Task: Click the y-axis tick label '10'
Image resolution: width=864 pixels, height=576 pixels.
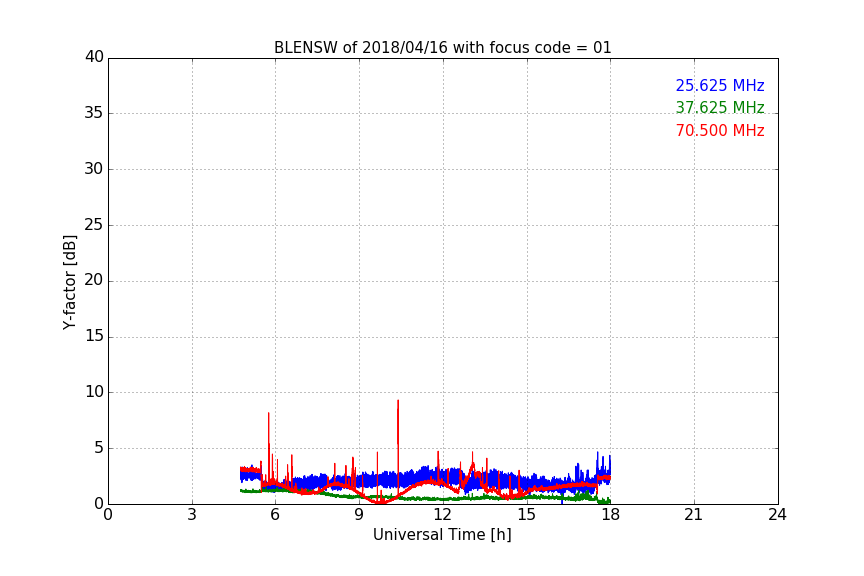Action: [94, 392]
